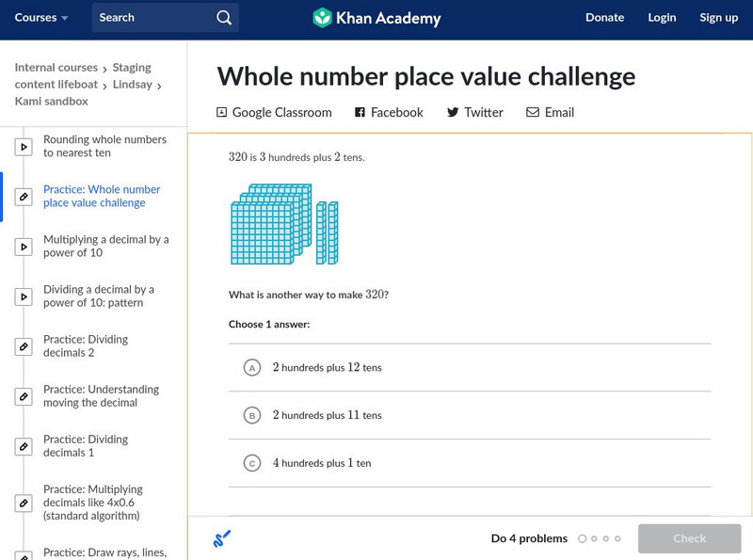Viewport: 753px width, 560px height.
Task: Share via Google Classroom text link
Action: (x=281, y=112)
